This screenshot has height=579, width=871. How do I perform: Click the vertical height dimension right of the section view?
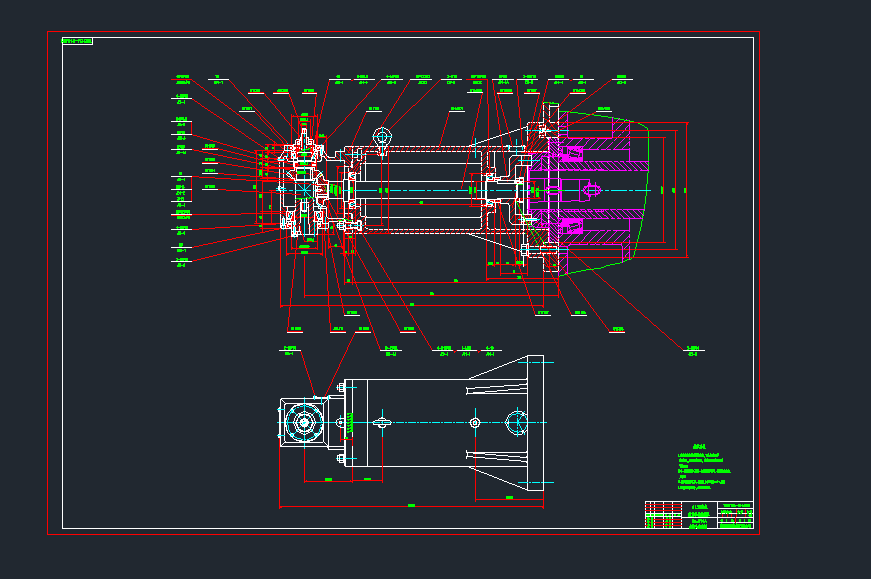pos(687,190)
